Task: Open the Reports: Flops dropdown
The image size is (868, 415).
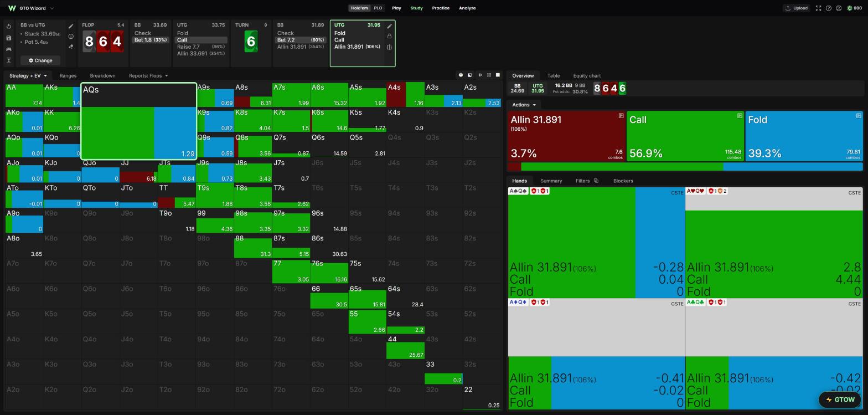Action: 148,75
